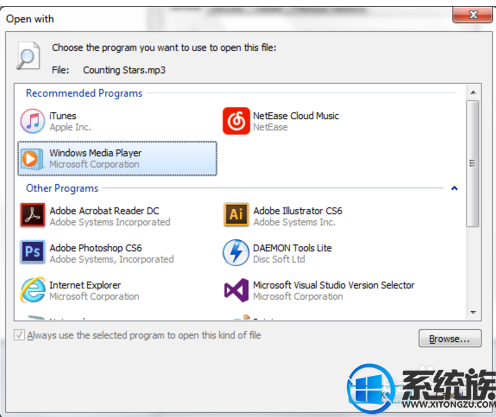Click the Adobe Systems Inc. publisher text

click(x=294, y=222)
